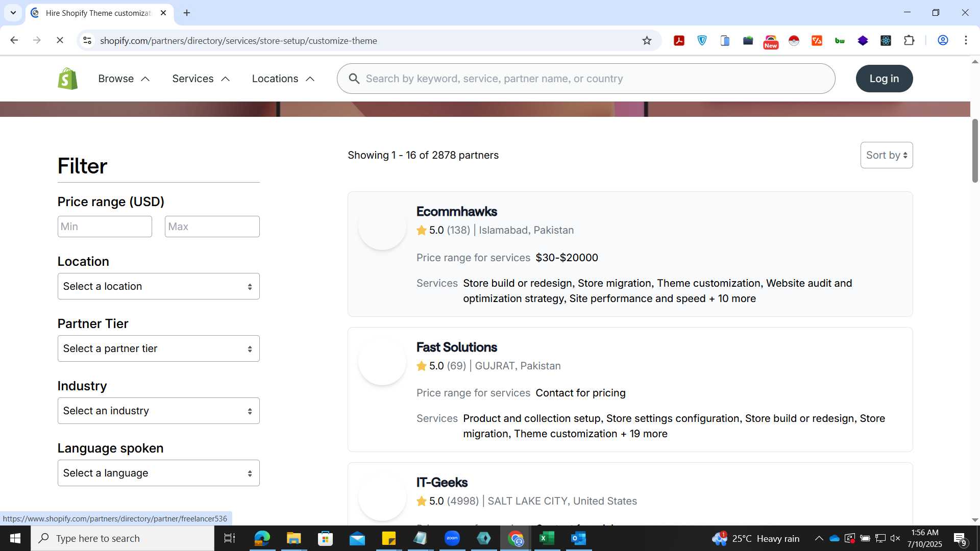Click the Min price field
Image resolution: width=980 pixels, height=551 pixels.
(x=105, y=227)
